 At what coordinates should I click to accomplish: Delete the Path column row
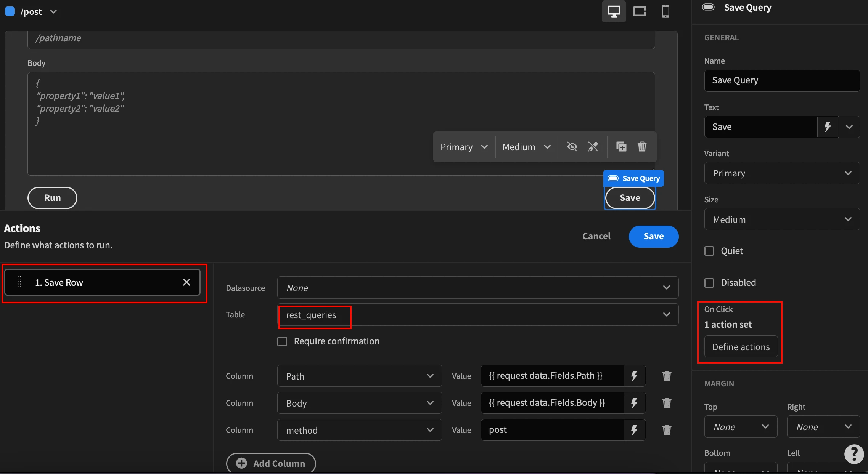tap(667, 376)
